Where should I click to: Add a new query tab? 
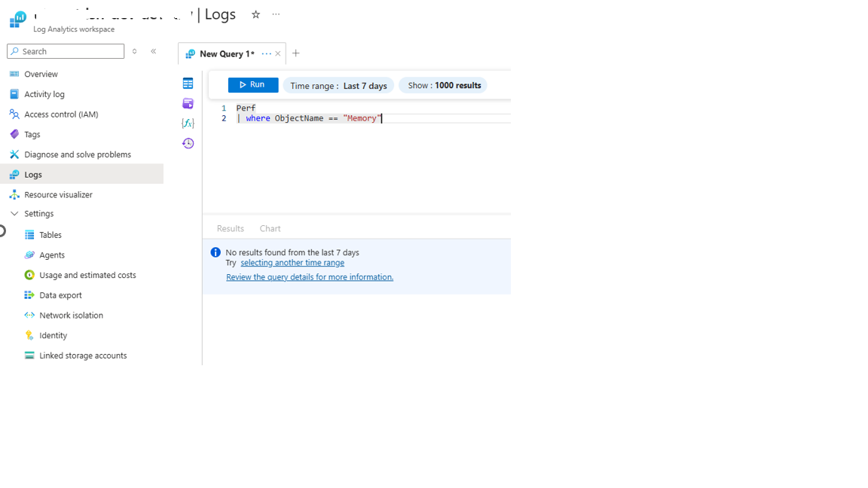295,53
